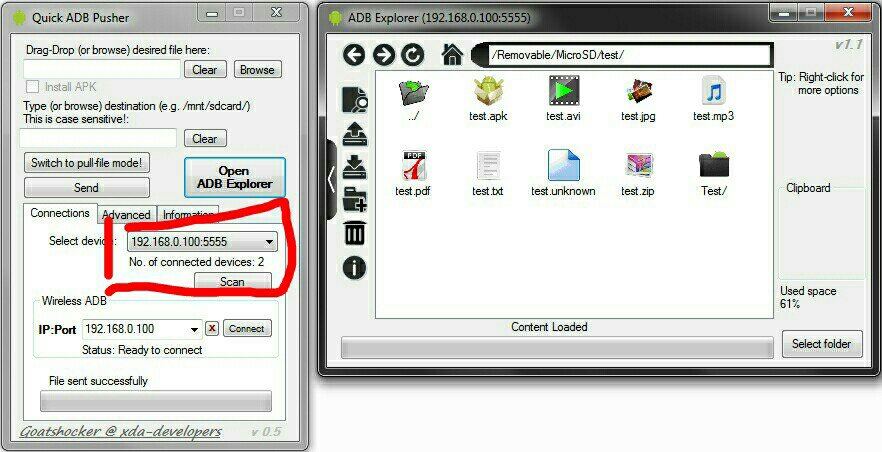This screenshot has height=452, width=882.
Task: Click the forward navigation arrow icon
Action: pyautogui.click(x=384, y=55)
